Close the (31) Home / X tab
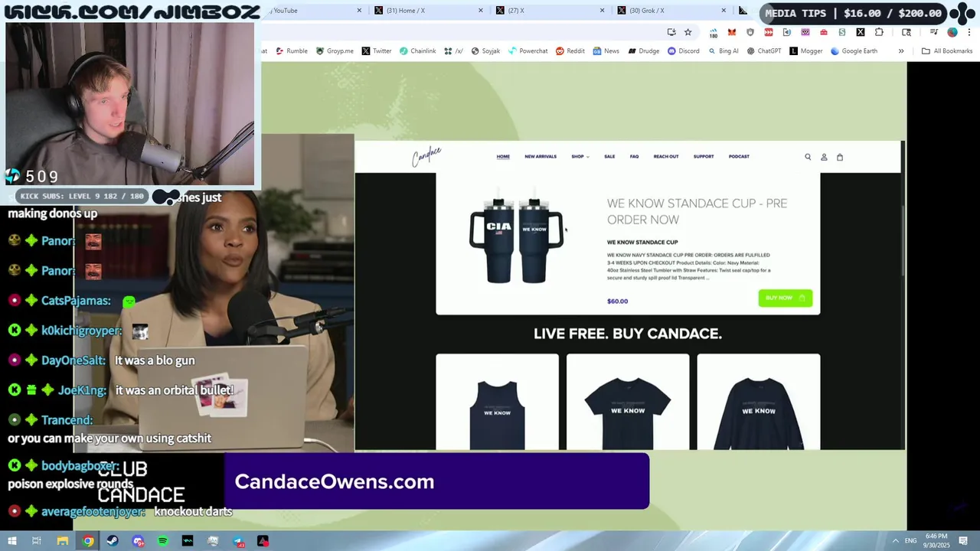 tap(481, 11)
